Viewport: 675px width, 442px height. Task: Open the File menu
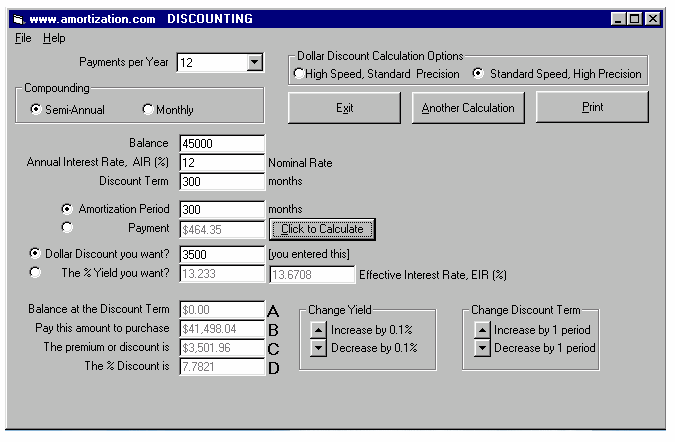click(x=24, y=38)
